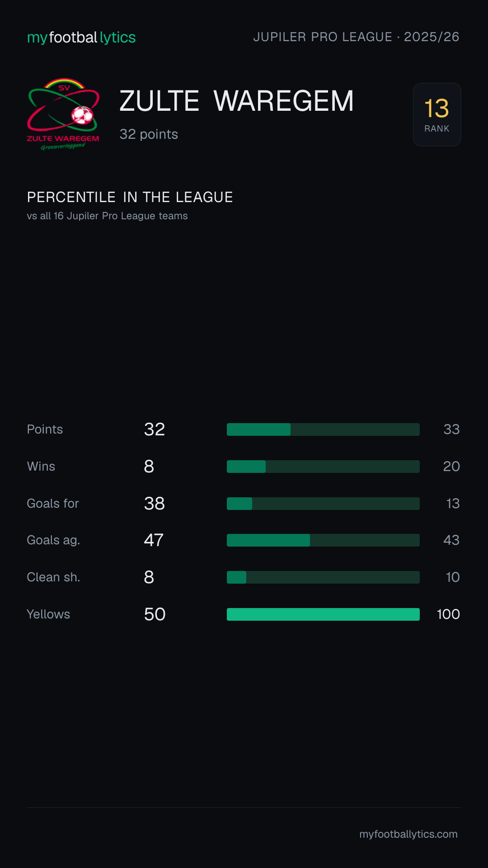Viewport: 488px width, 868px height.
Task: Click the Goals ag. percentile bar
Action: coord(323,540)
